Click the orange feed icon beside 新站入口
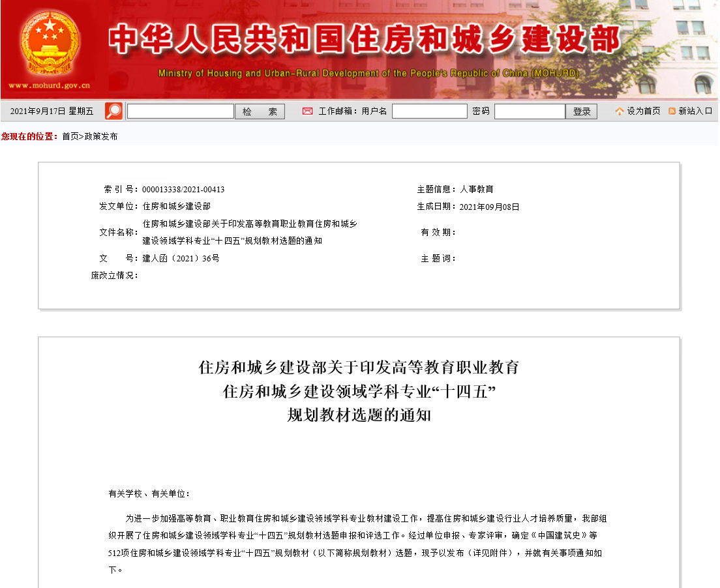720x588 pixels. 672,111
